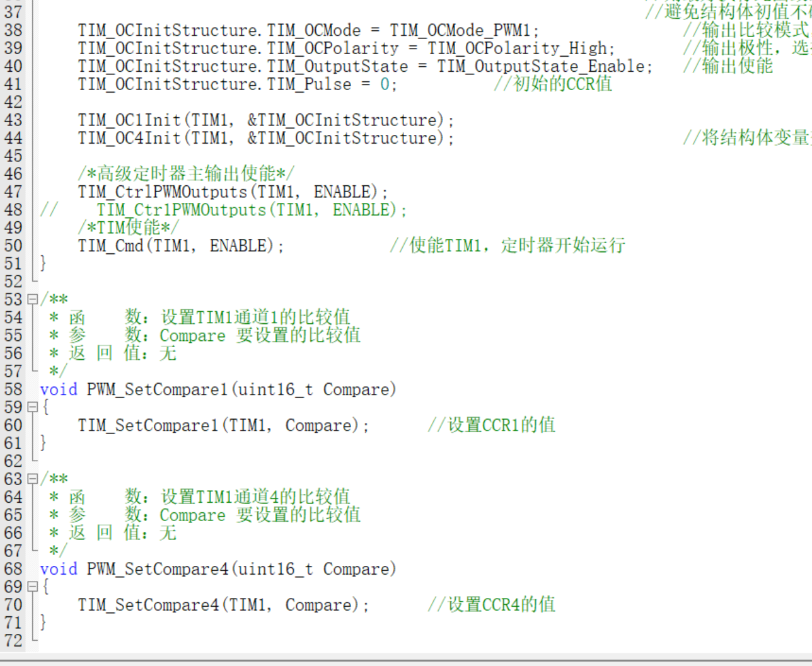Click the TIM_Cmd(TIM1, ENABLE) call
812x666 pixels.
click(x=181, y=246)
